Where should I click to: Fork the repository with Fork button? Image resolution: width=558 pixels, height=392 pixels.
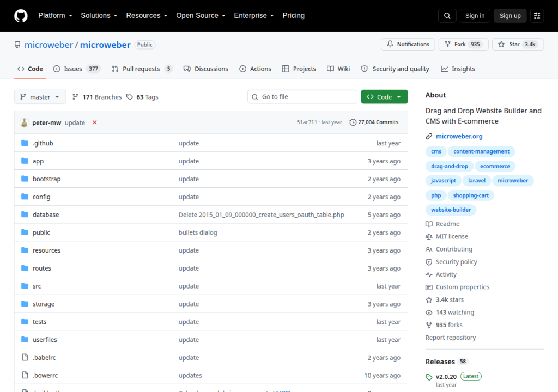[x=463, y=45]
